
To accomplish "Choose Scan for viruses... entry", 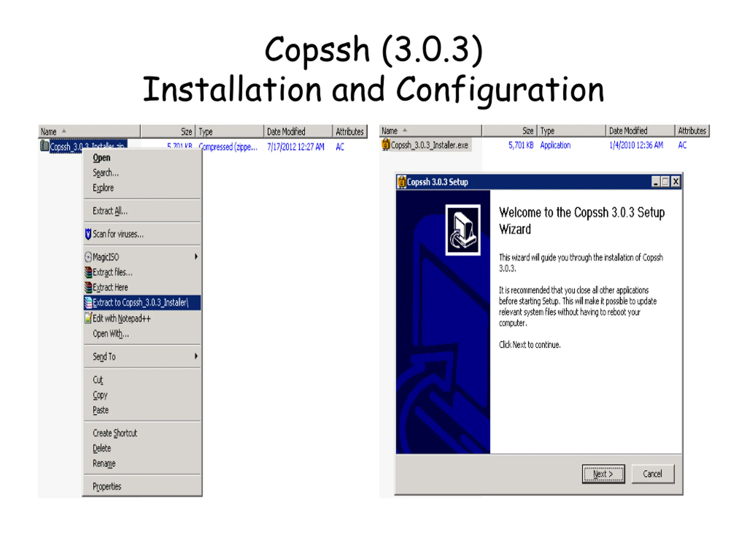I will (x=142, y=234).
